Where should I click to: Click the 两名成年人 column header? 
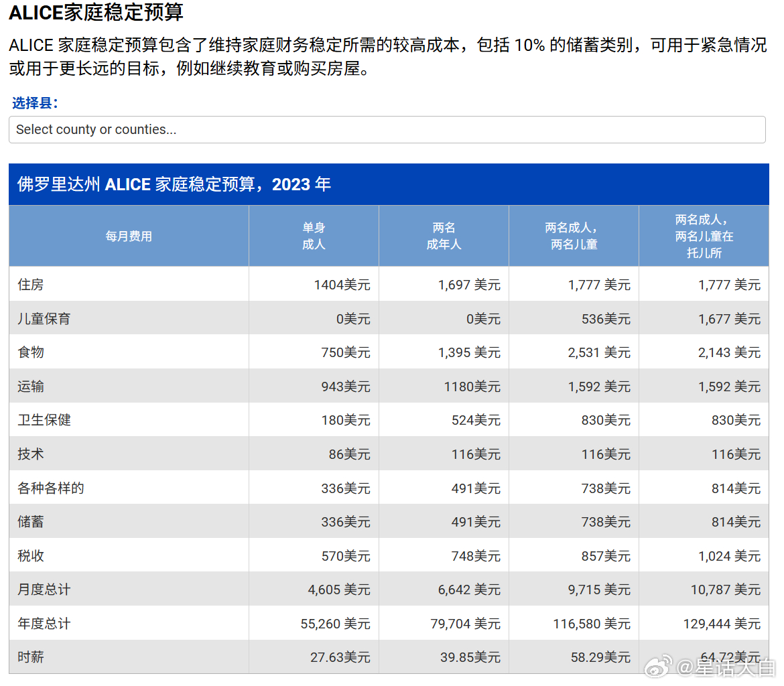point(444,236)
